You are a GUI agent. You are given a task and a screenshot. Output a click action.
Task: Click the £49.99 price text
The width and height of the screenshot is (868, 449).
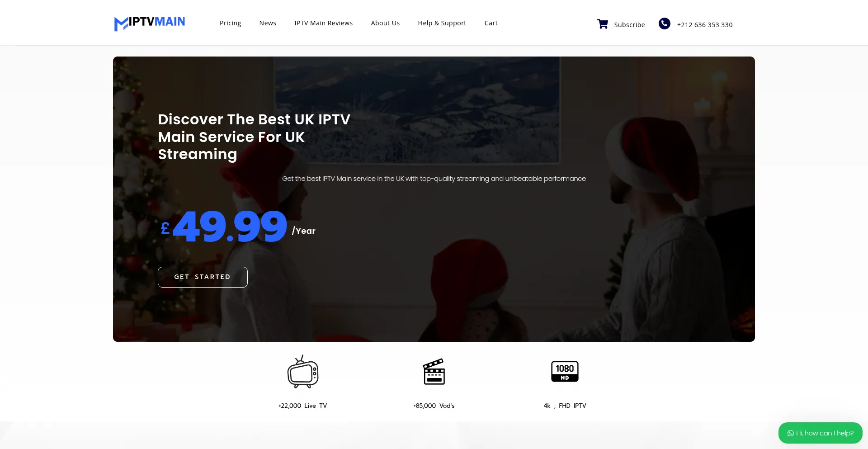[x=224, y=227]
